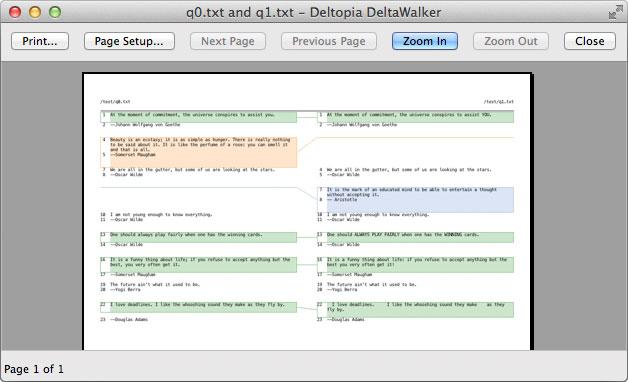Click the green zoom window button
628x382 pixels.
click(x=55, y=12)
